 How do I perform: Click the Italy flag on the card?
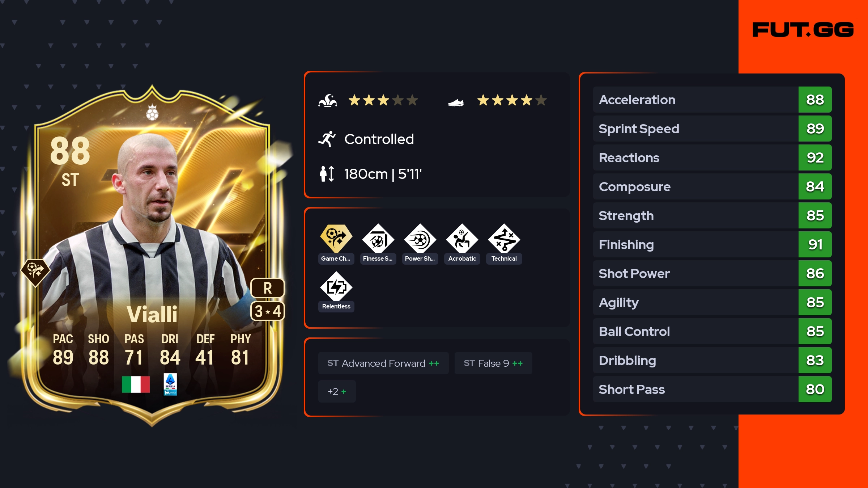[136, 384]
